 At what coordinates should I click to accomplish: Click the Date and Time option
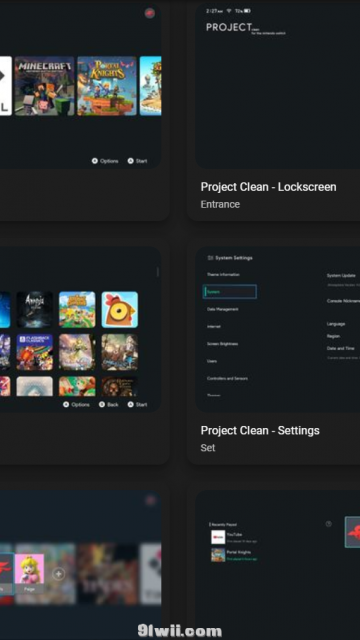[340, 348]
